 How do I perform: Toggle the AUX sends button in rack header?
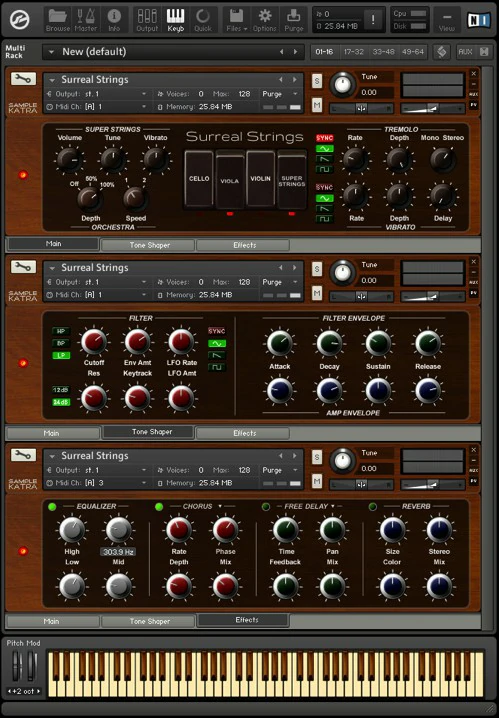[x=465, y=52]
